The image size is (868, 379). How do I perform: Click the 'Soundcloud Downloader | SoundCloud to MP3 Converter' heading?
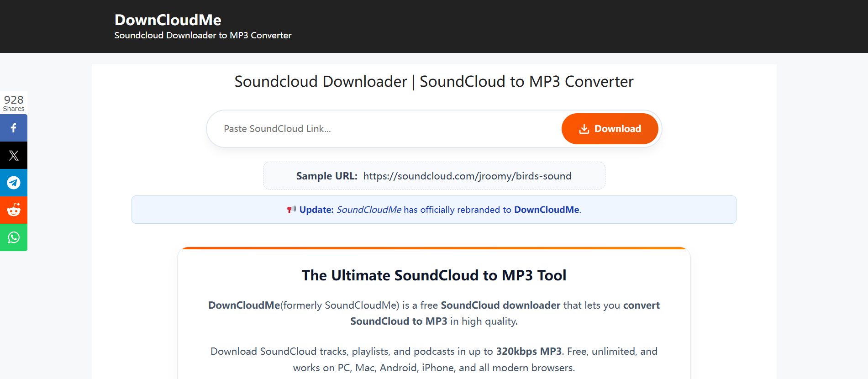tap(434, 81)
